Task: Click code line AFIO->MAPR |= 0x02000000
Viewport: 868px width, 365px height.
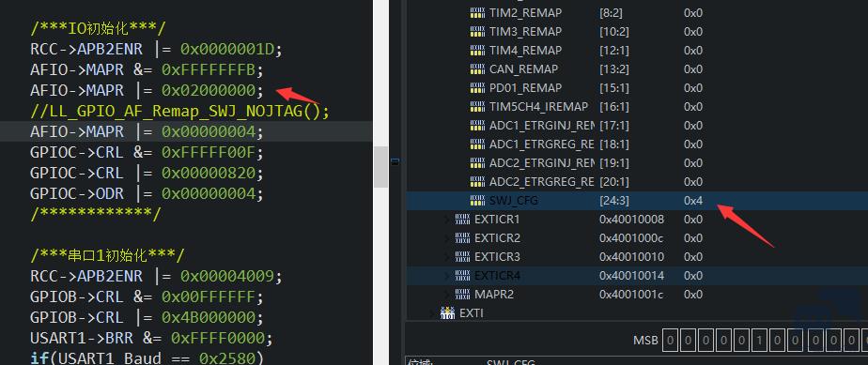Action: 147,90
